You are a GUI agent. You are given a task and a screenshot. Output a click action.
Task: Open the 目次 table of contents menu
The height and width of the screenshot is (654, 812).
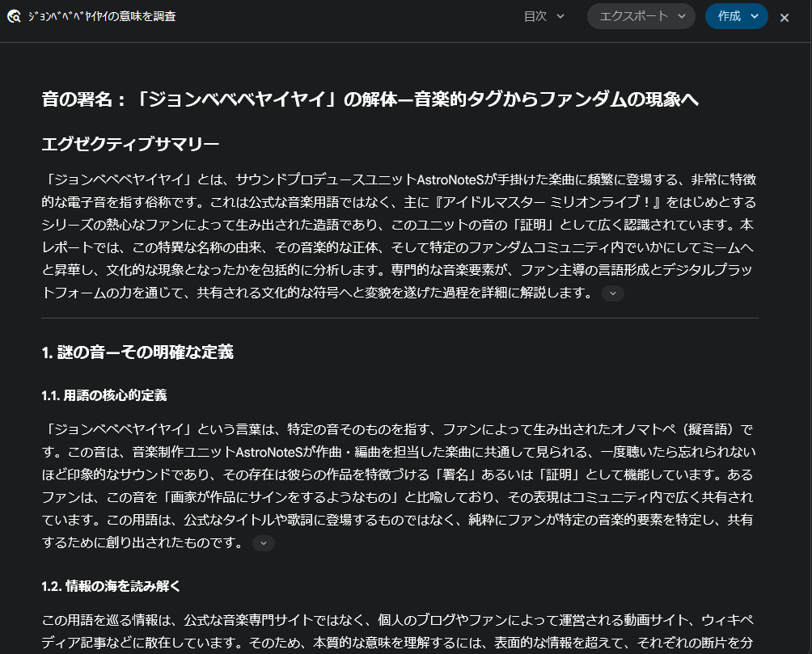543,16
